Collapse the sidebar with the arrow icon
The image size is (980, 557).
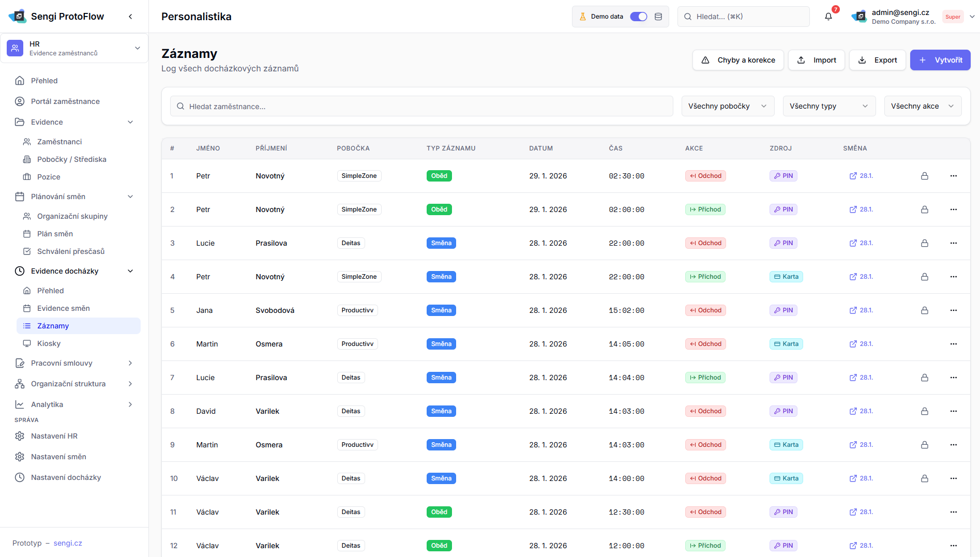pos(130,17)
